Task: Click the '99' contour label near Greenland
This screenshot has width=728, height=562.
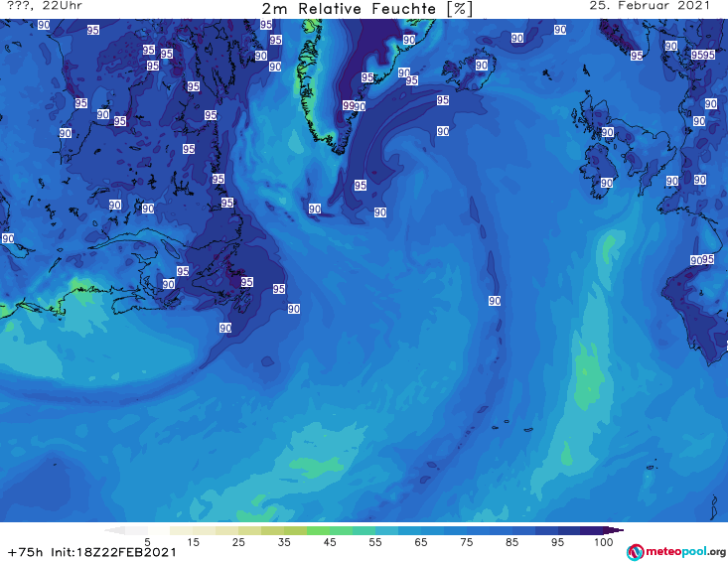Action: tap(349, 105)
